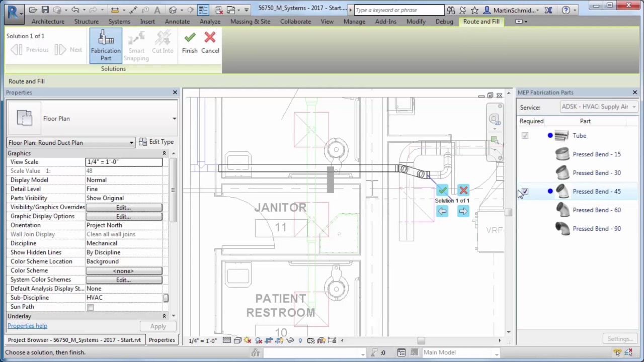
Task: Click Edit for Visibility/Graphics Overrides
Action: click(x=124, y=207)
